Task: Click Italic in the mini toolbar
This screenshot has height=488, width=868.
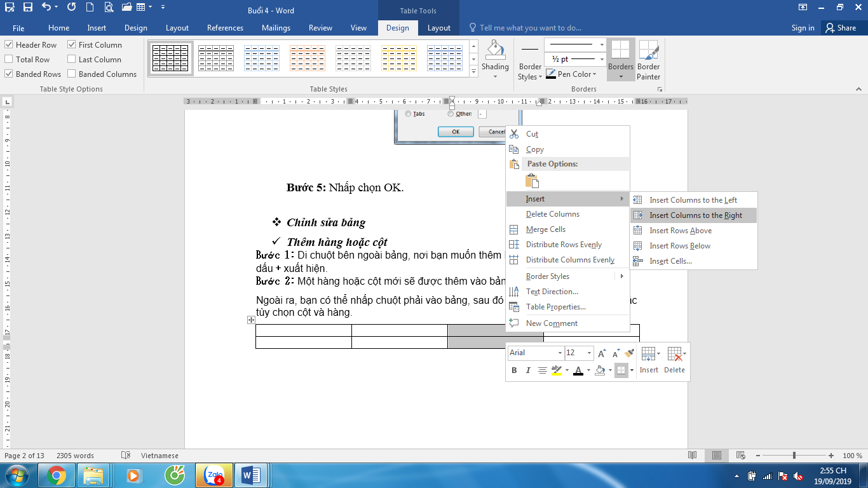Action: pyautogui.click(x=528, y=370)
